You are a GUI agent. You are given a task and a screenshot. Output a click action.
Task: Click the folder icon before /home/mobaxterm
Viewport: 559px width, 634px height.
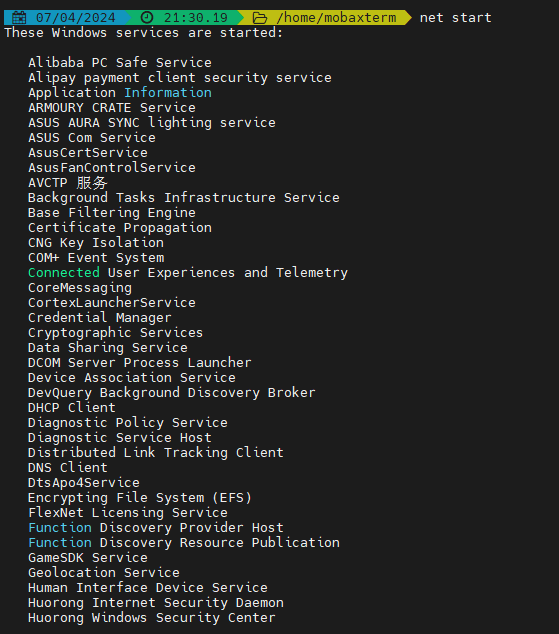click(x=259, y=18)
